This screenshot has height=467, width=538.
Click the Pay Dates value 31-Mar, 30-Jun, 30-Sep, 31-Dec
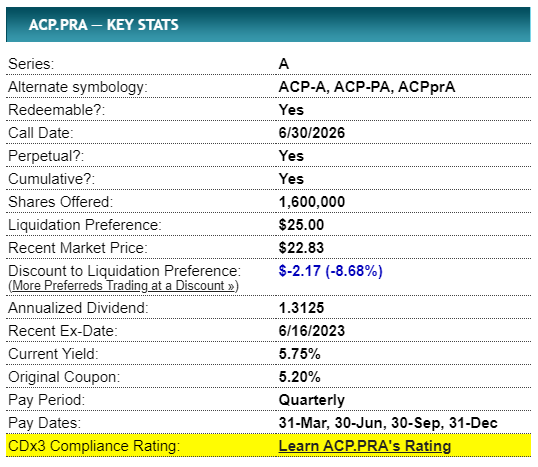pos(388,423)
